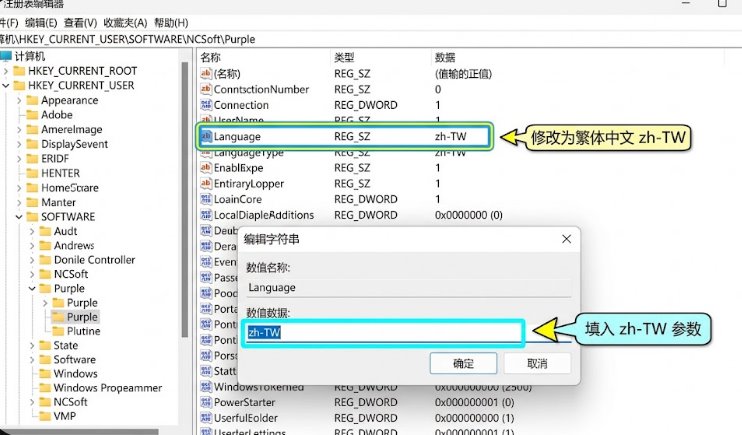Expand the HKEY_CURRENT_ROOT node

(x=6, y=71)
